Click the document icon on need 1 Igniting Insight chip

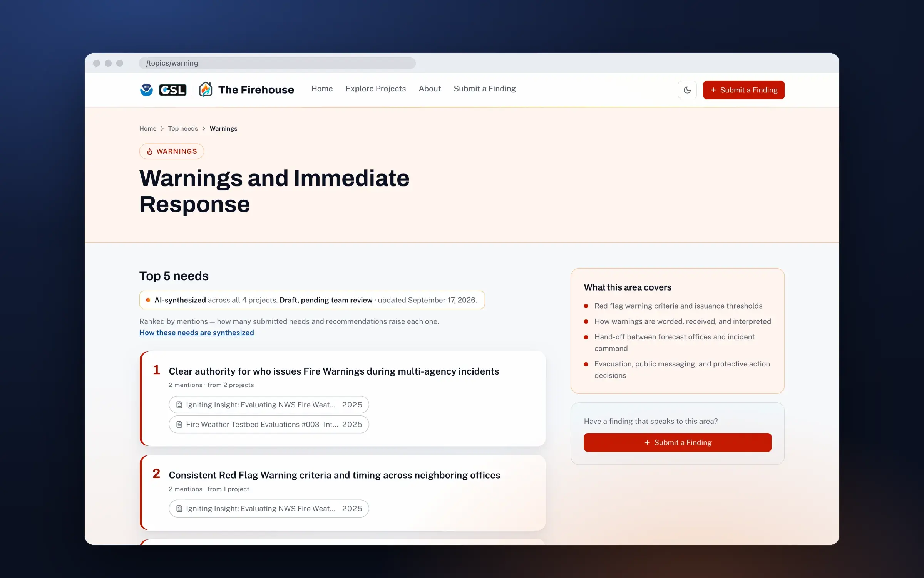(x=179, y=405)
